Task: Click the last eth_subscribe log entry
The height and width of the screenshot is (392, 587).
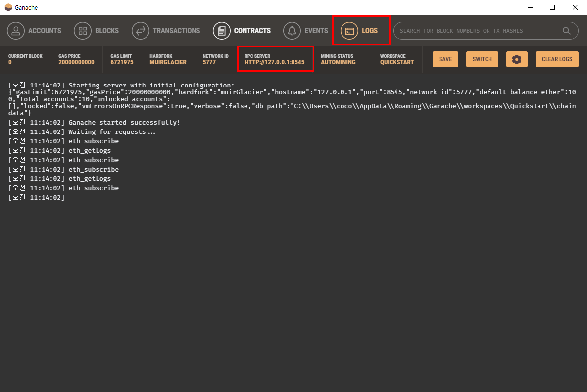Action: pos(64,188)
